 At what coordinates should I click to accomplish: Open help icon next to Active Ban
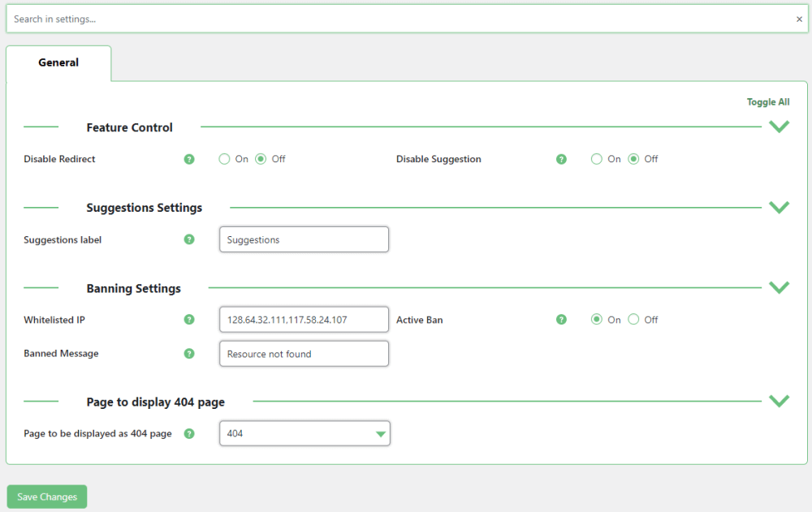[561, 320]
